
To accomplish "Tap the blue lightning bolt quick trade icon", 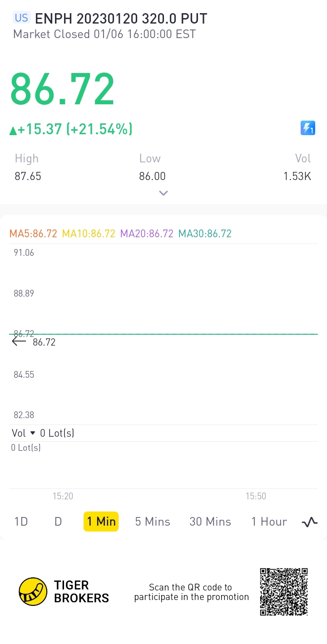I will (x=308, y=128).
